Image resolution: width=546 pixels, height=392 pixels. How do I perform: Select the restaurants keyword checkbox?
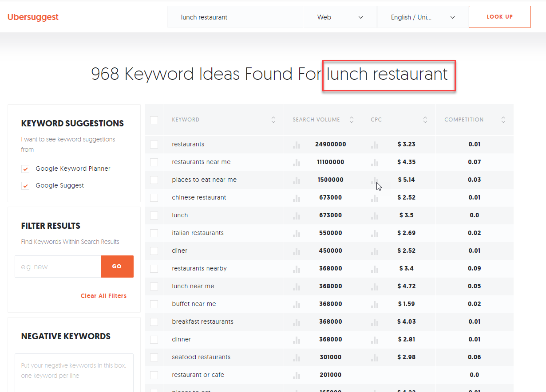click(x=154, y=145)
